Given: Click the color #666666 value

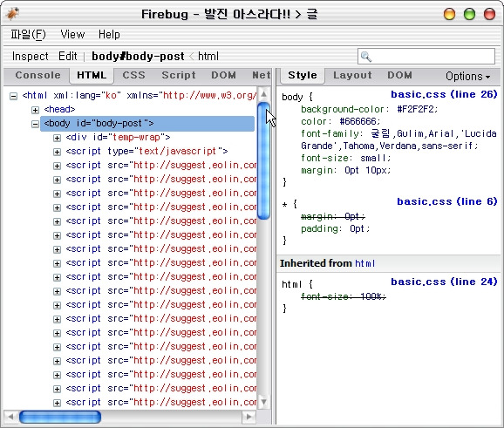Looking at the screenshot, I should (358, 121).
